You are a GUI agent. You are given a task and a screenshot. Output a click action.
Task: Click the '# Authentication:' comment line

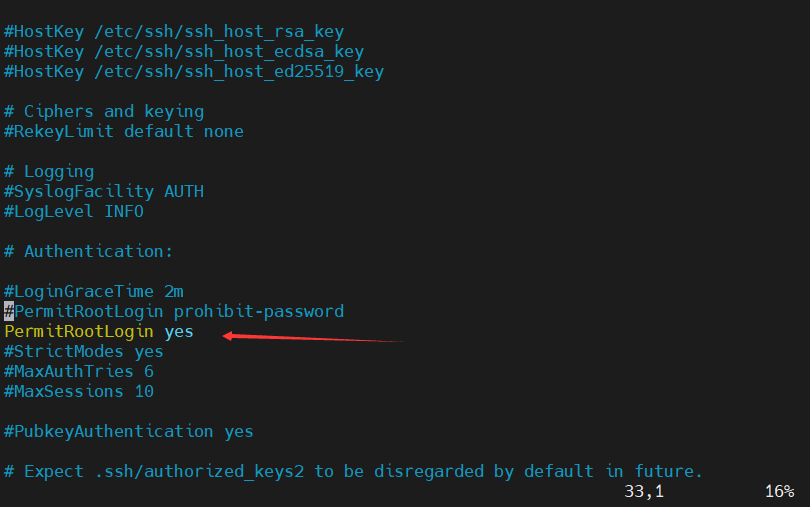tap(89, 251)
